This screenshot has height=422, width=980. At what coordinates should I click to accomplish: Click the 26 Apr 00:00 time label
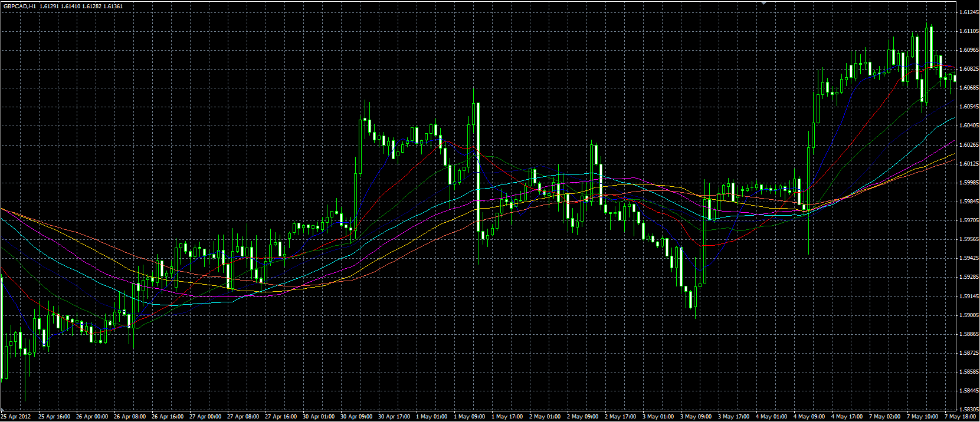(x=92, y=417)
